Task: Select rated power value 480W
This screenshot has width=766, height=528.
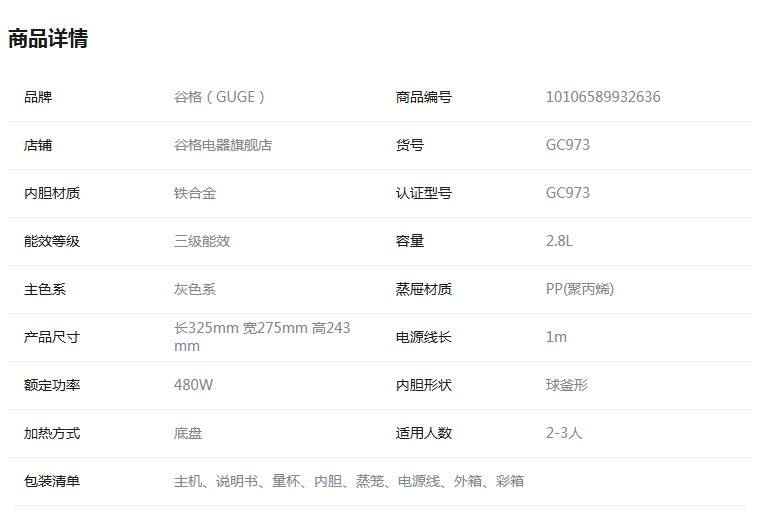Action: [193, 385]
